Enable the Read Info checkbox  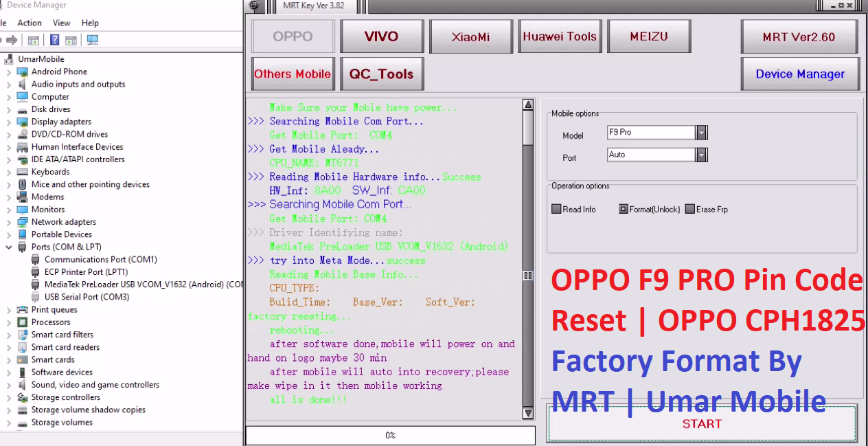click(x=556, y=210)
